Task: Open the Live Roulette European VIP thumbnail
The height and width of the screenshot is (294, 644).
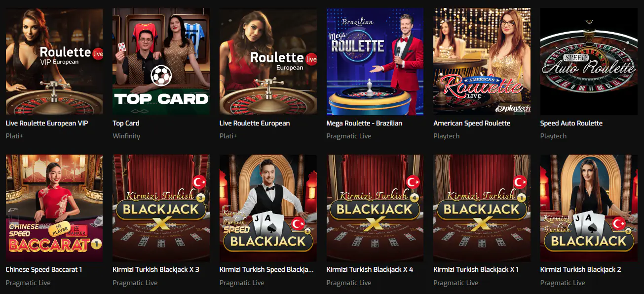Action: pyautogui.click(x=54, y=61)
